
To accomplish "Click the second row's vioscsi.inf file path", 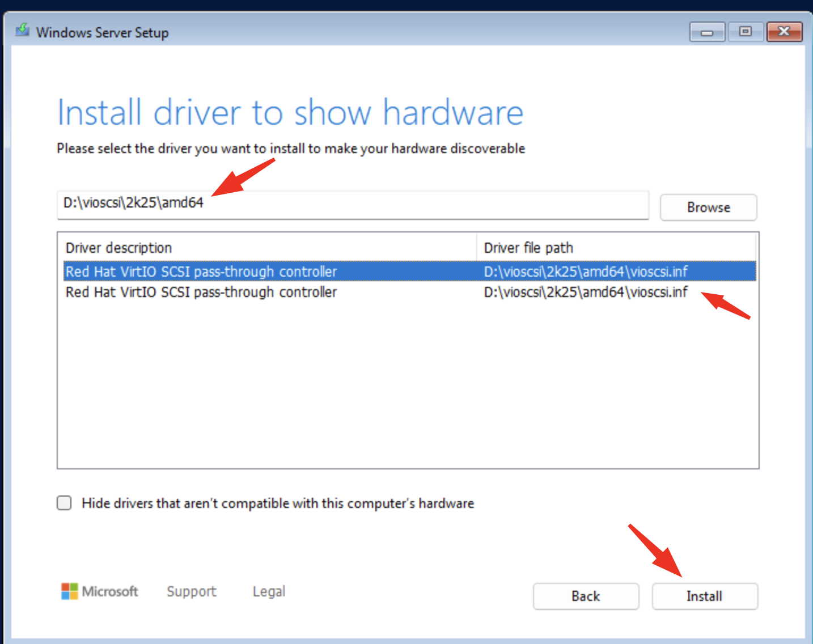I will [x=585, y=293].
